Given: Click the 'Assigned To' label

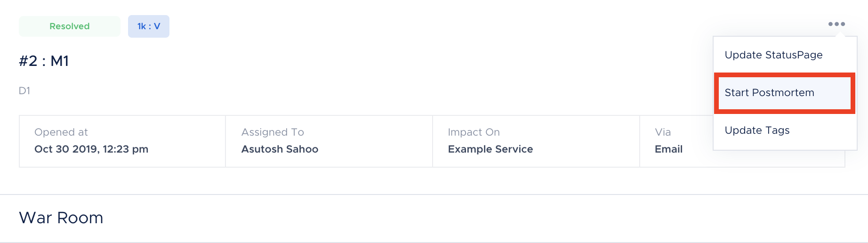Looking at the screenshot, I should coord(273,132).
